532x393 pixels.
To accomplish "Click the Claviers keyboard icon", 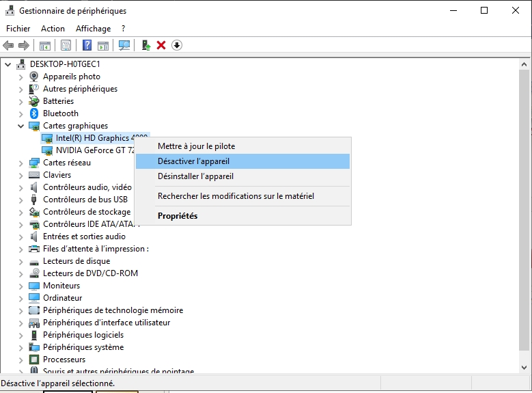I will 34,175.
